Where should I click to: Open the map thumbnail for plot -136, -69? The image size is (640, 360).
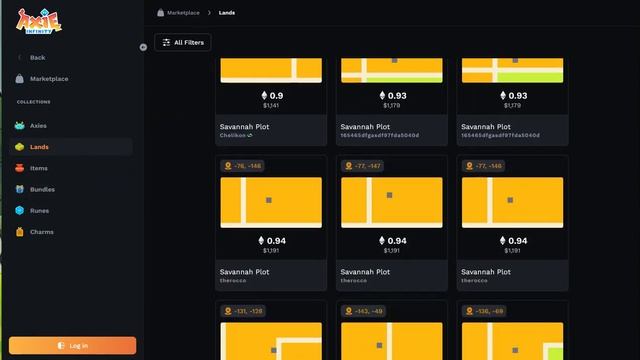513,341
